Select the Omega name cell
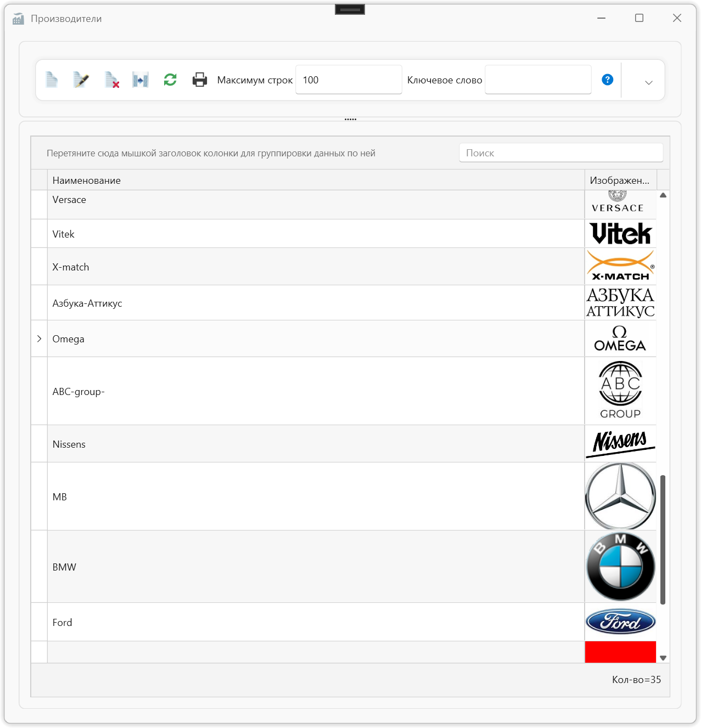 316,338
